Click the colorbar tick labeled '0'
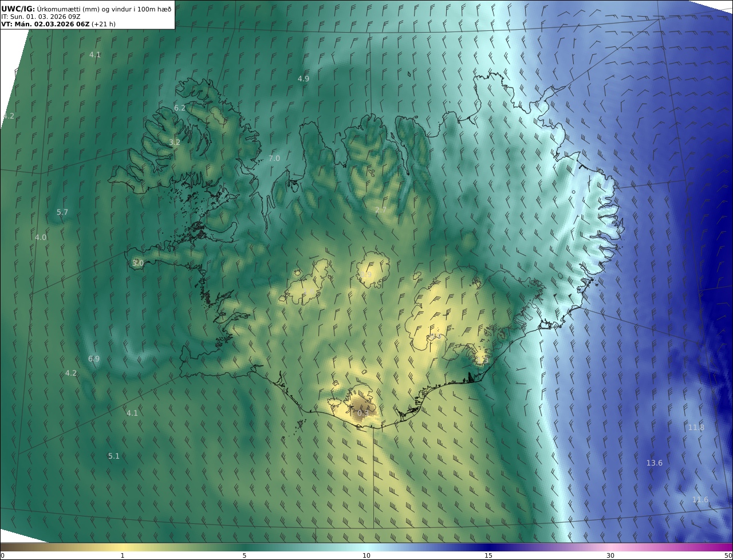This screenshot has height=560, width=733. click(2, 555)
